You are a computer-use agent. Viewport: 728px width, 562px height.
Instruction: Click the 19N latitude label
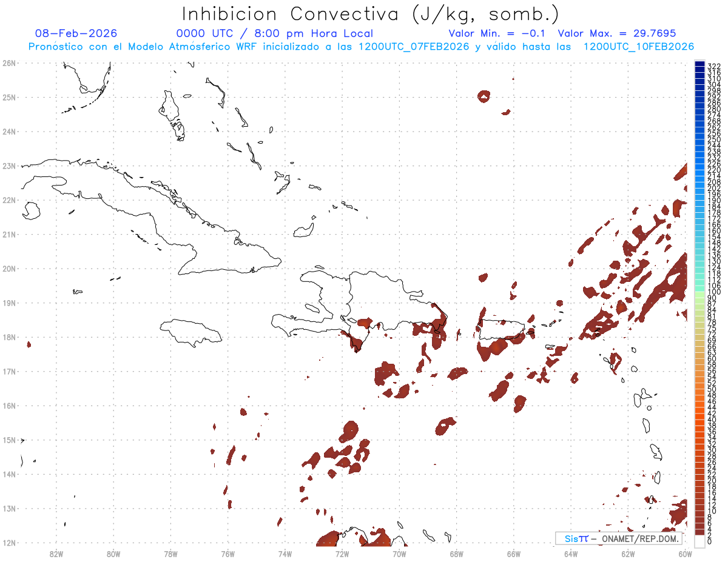click(x=8, y=303)
